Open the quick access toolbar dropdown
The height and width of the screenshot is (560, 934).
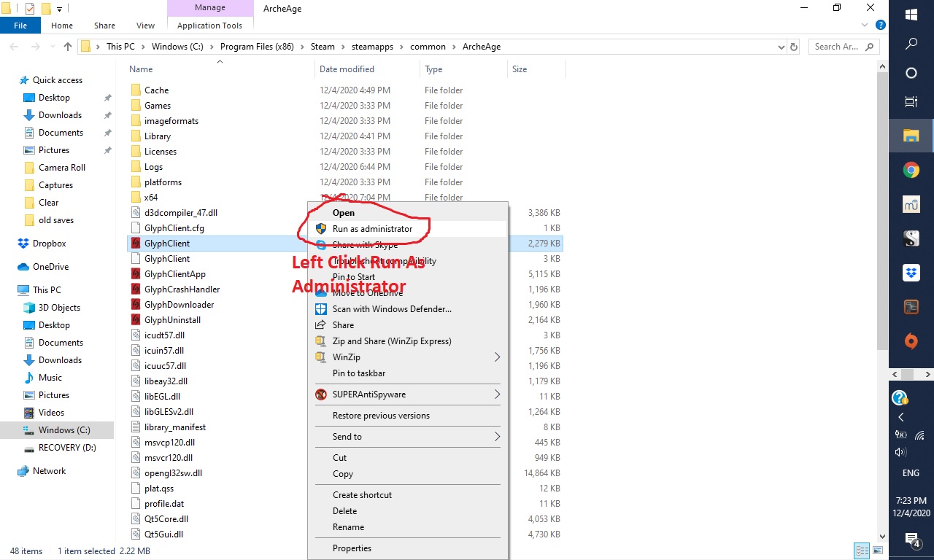coord(59,9)
